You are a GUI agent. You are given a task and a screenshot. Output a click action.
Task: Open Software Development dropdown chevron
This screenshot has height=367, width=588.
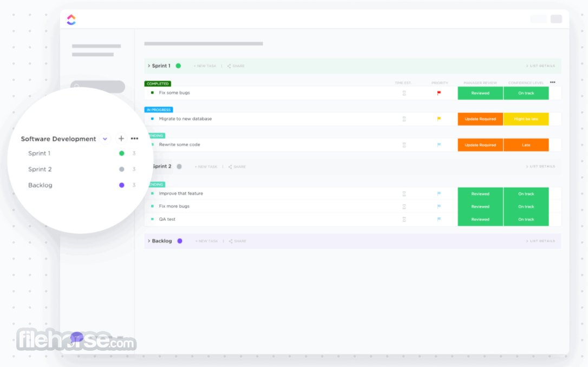coord(105,139)
